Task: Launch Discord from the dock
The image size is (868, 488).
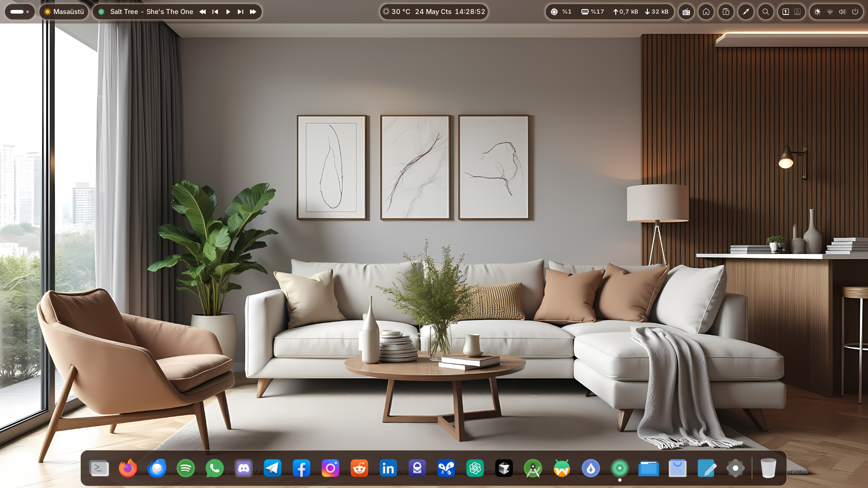Action: click(243, 468)
